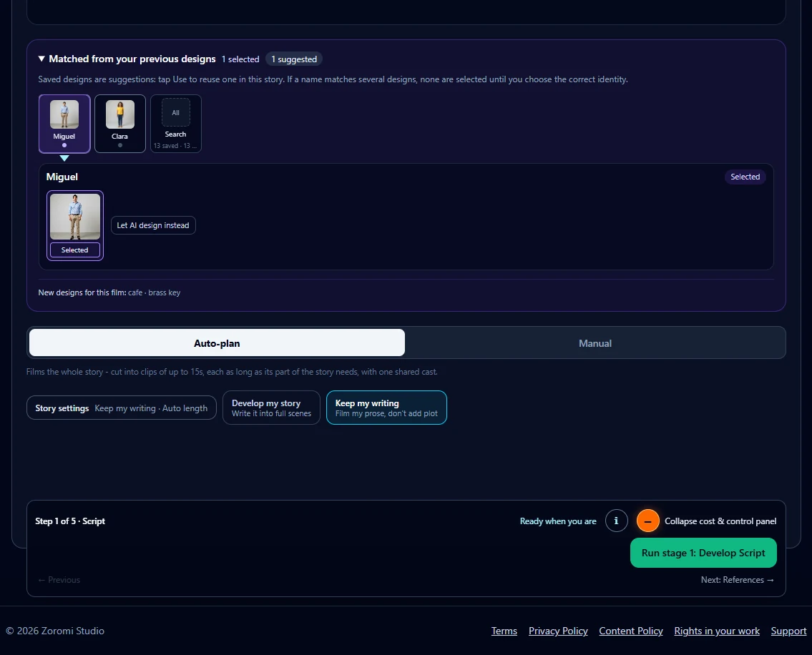Click the © 2026 Zoromi Studio text
The height and width of the screenshot is (655, 812).
[55, 631]
